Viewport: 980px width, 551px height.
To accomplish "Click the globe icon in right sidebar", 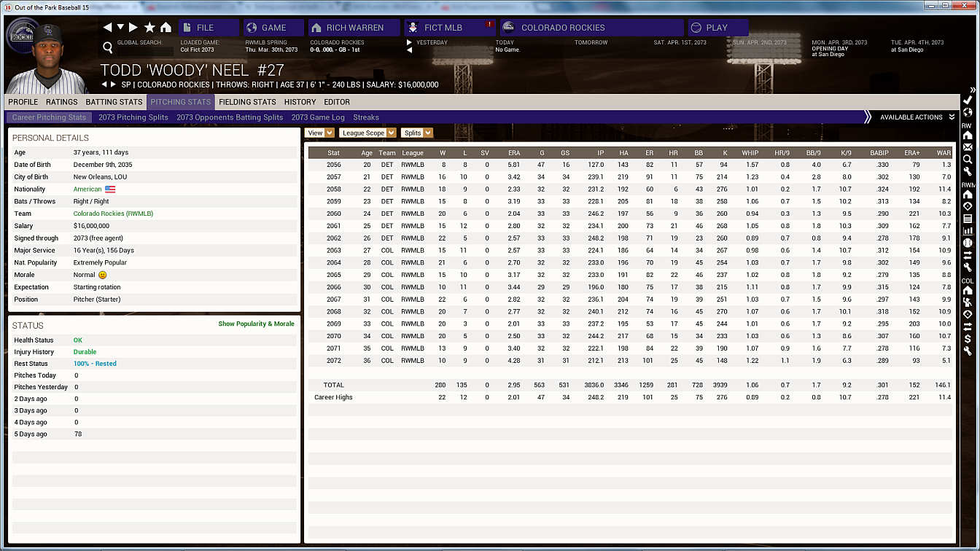I will (x=968, y=112).
